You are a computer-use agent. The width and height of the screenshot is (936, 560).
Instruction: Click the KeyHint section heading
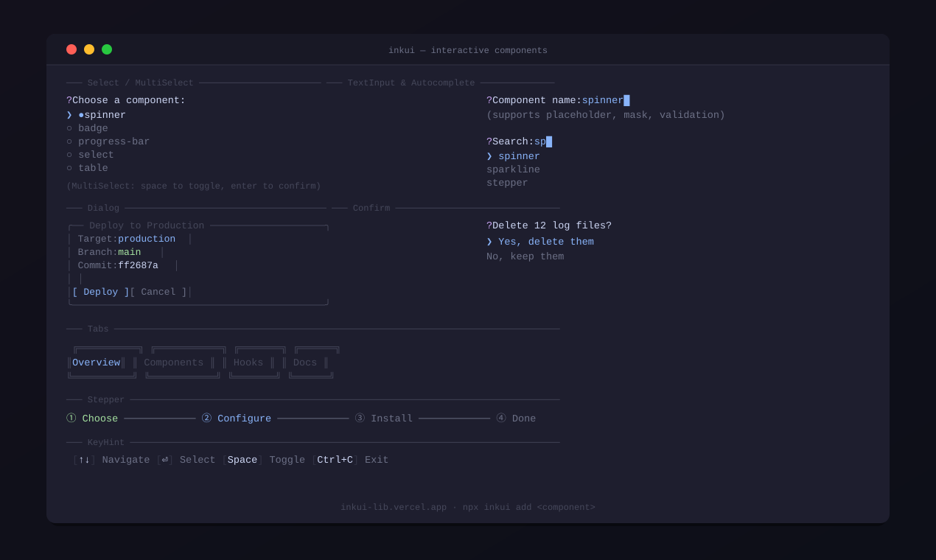pyautogui.click(x=106, y=443)
